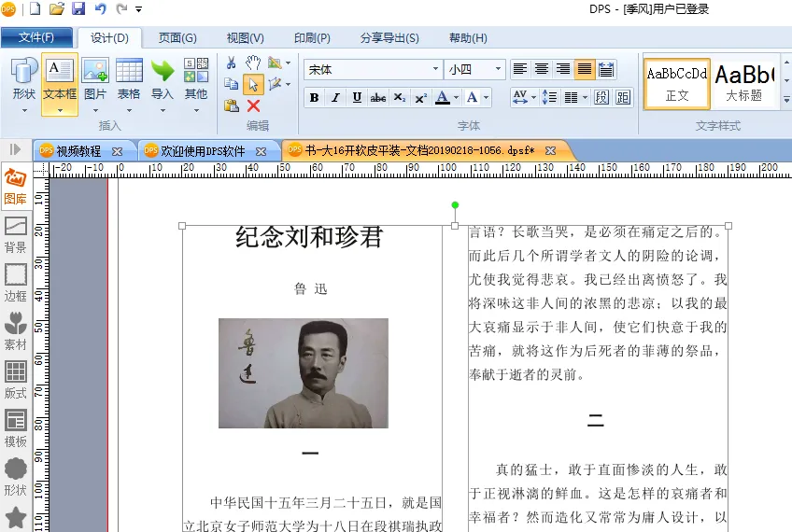The width and height of the screenshot is (792, 532).
Task: Switch to the 页面(G) ribbon tab
Action: 177,38
